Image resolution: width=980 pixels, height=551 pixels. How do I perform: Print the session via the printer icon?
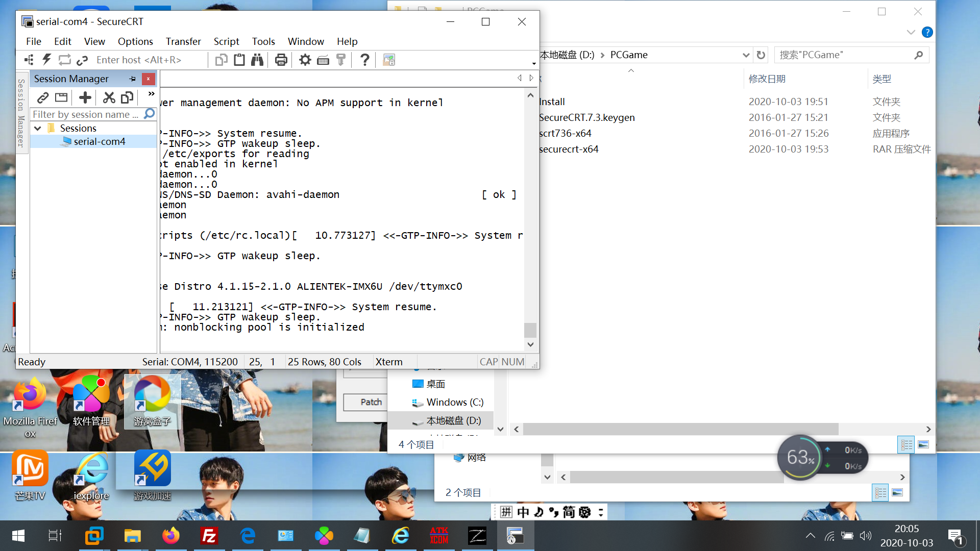[x=281, y=60]
